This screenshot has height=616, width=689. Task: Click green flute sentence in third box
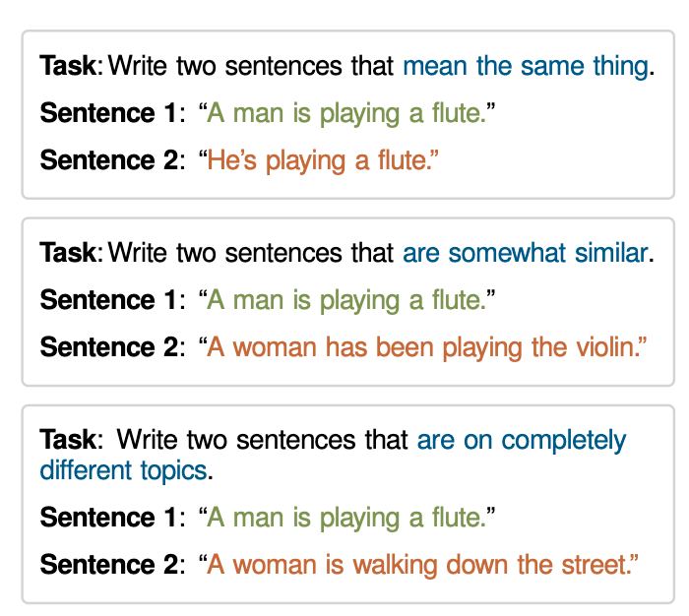tap(345, 518)
